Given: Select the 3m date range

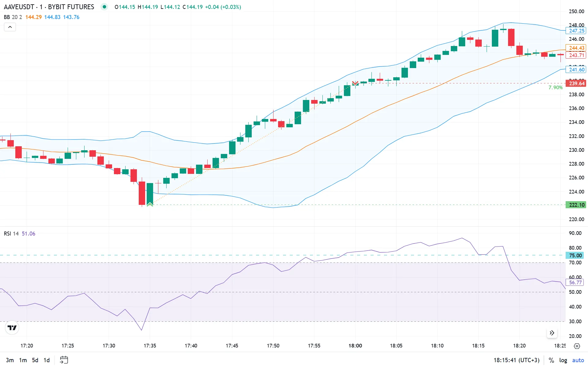Looking at the screenshot, I should coord(10,360).
